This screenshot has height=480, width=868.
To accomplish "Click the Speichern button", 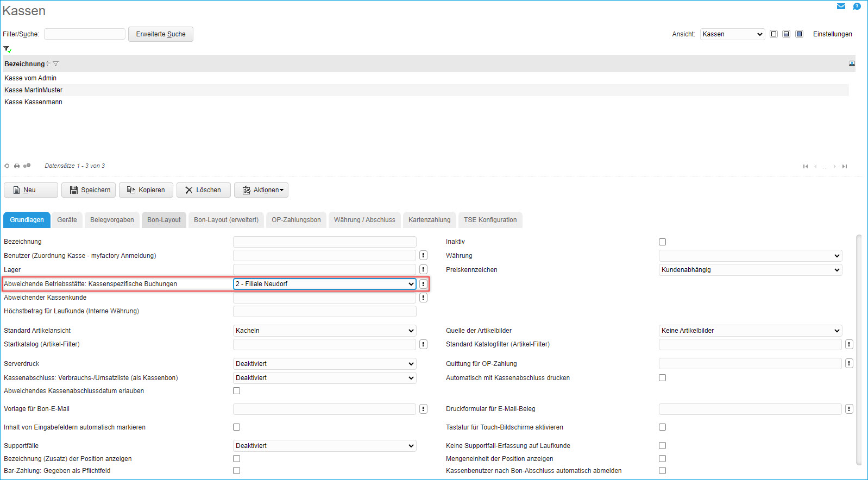I will [89, 190].
